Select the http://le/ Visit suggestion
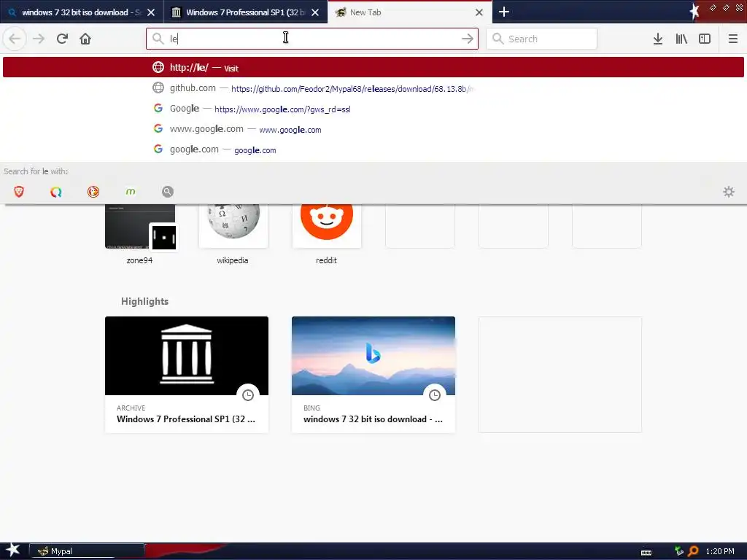 click(373, 67)
